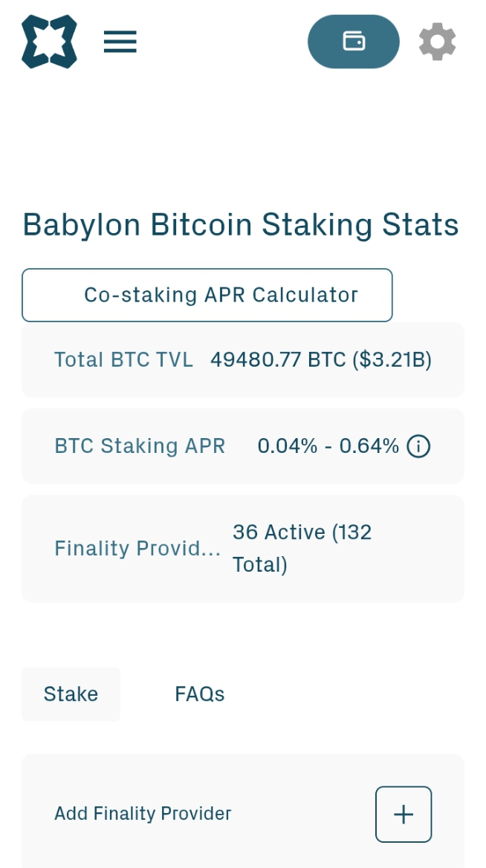This screenshot has width=486, height=868.
Task: Switch to the Stake tab
Action: pos(71,694)
